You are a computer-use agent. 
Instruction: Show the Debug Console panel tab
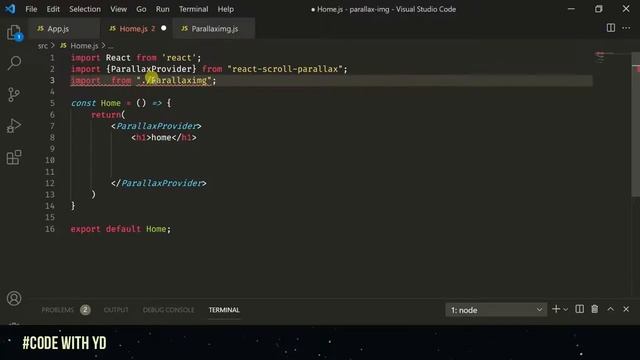coord(168,310)
